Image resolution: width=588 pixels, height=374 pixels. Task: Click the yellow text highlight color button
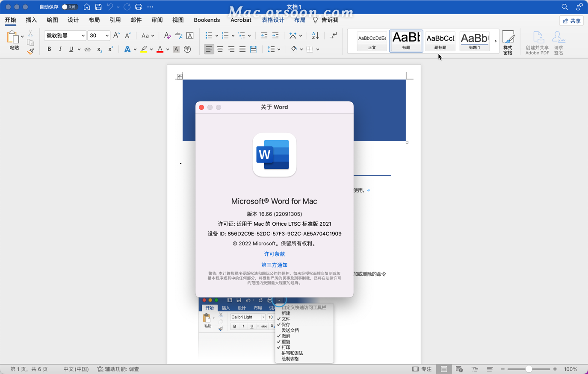click(x=144, y=49)
